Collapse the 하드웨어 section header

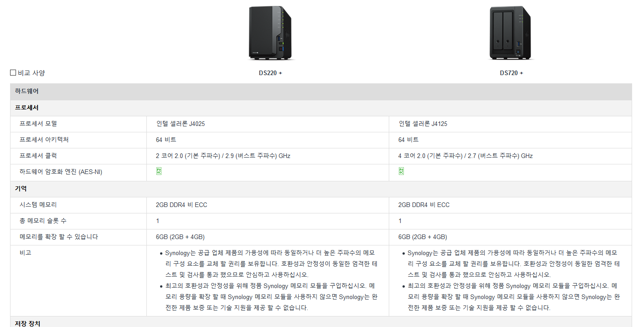pyautogui.click(x=321, y=92)
